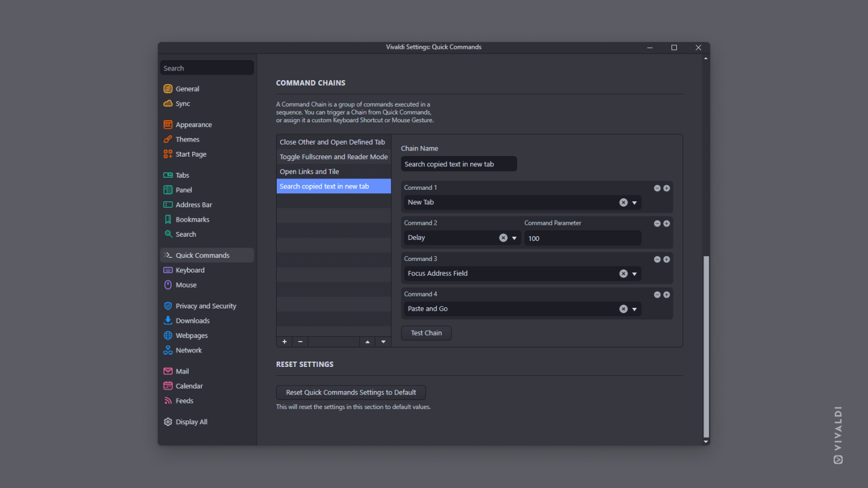This screenshot has height=488, width=868.
Task: Expand the Command 3 Focus Address Field dropdown
Action: click(x=635, y=274)
